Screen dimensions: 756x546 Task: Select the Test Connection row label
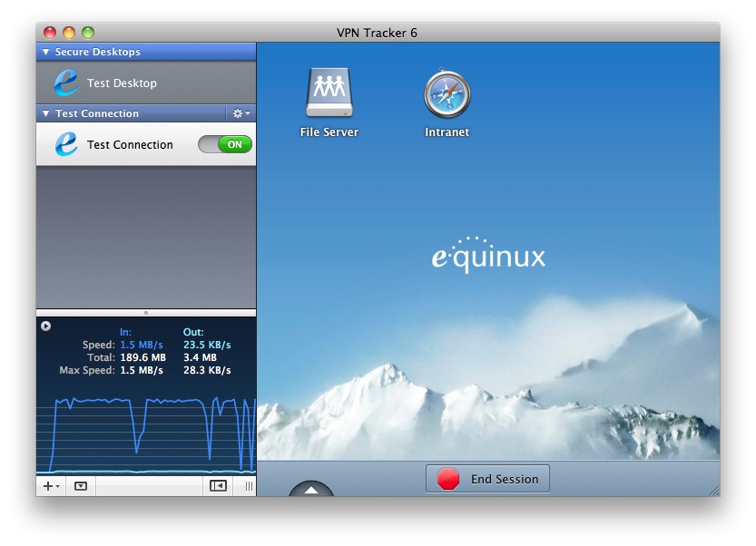(x=130, y=145)
